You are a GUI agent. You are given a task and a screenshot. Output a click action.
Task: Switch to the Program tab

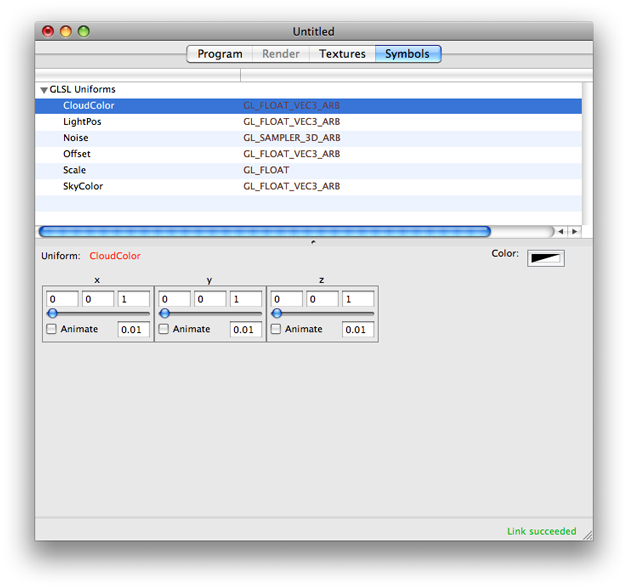coord(219,54)
